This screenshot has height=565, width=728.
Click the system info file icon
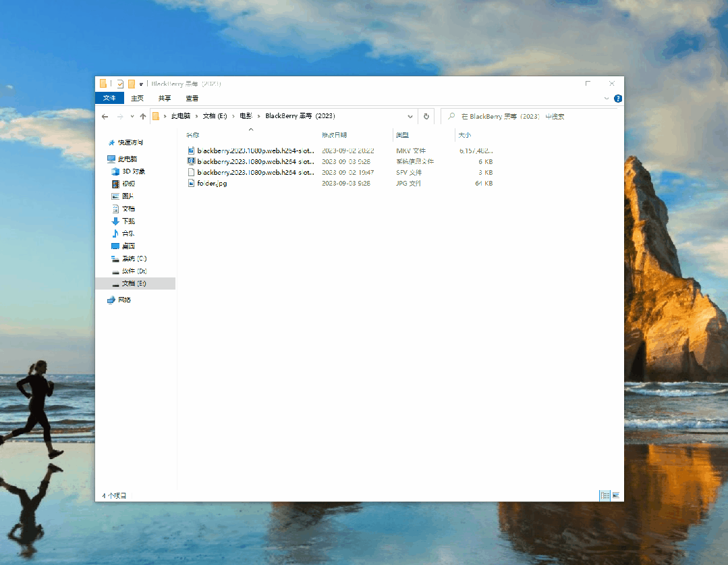191,161
